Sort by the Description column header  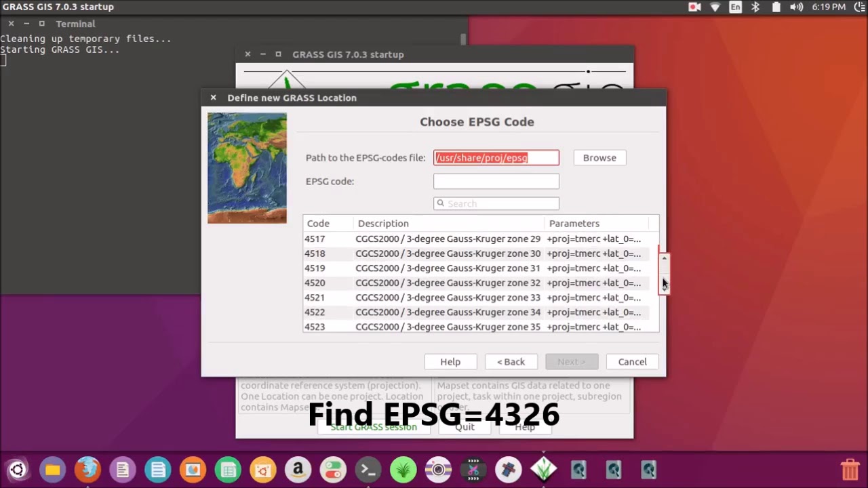pyautogui.click(x=449, y=224)
